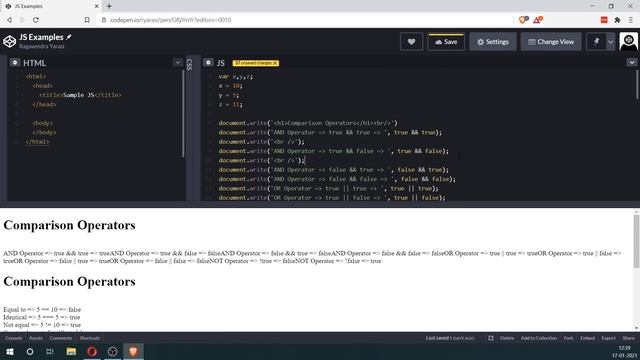Open Opera browser from taskbar
This screenshot has width=640, height=360.
(92, 351)
